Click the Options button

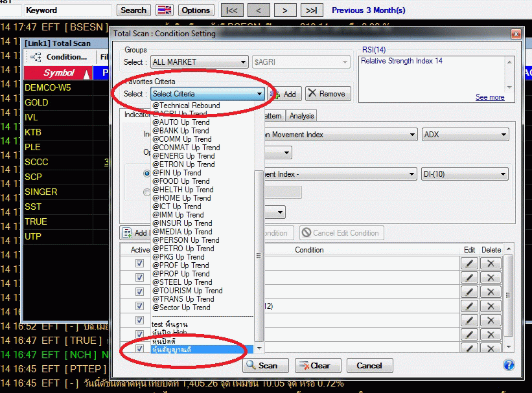click(196, 10)
